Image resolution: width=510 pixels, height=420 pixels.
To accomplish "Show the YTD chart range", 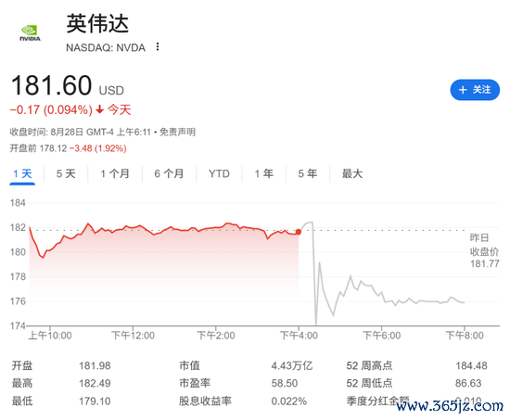I will coord(219,173).
